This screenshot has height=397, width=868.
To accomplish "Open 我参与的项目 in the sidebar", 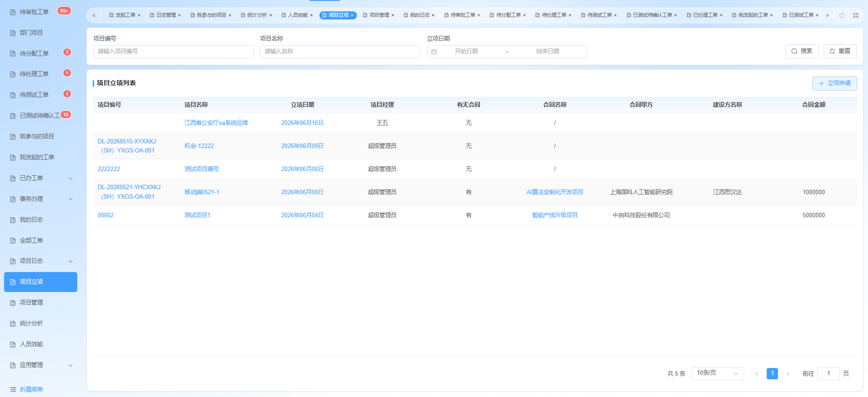I will tap(41, 137).
